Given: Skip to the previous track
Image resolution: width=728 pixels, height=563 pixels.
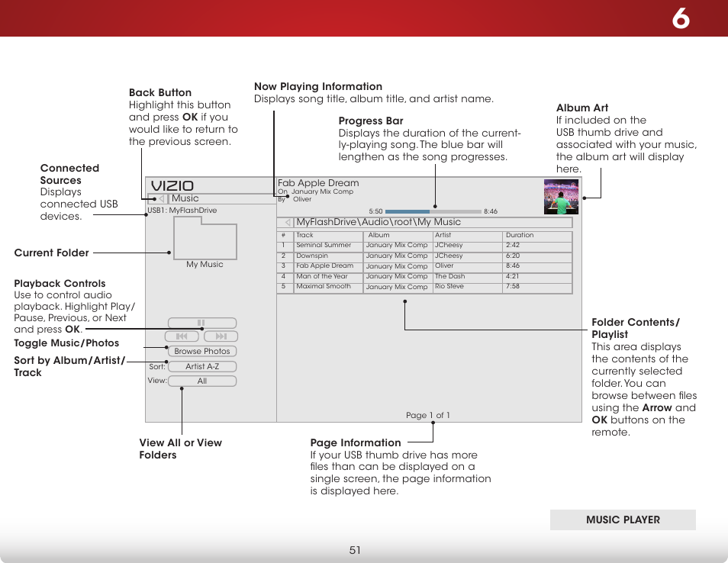Looking at the screenshot, I should tap(182, 336).
